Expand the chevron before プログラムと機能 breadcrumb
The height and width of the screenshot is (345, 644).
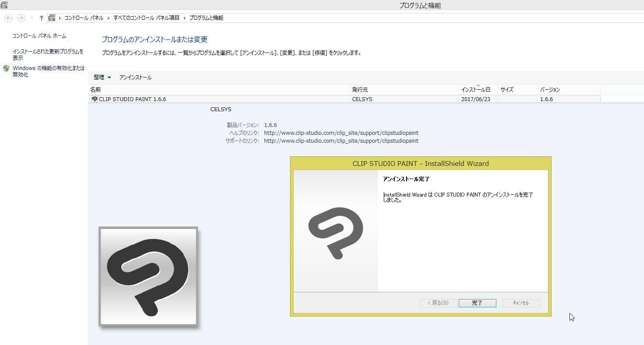(184, 18)
